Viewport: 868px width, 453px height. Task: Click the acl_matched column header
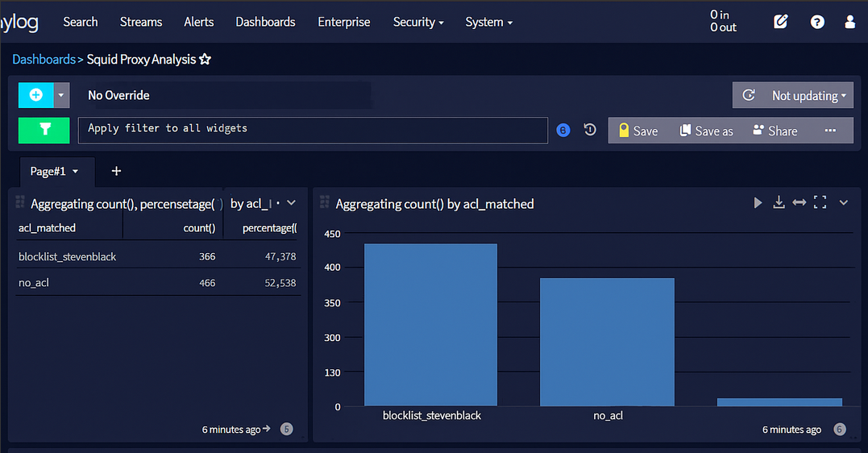click(47, 228)
